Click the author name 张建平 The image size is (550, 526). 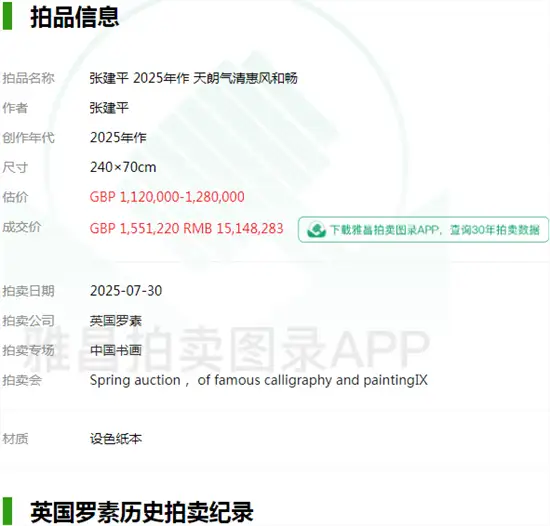tap(109, 108)
